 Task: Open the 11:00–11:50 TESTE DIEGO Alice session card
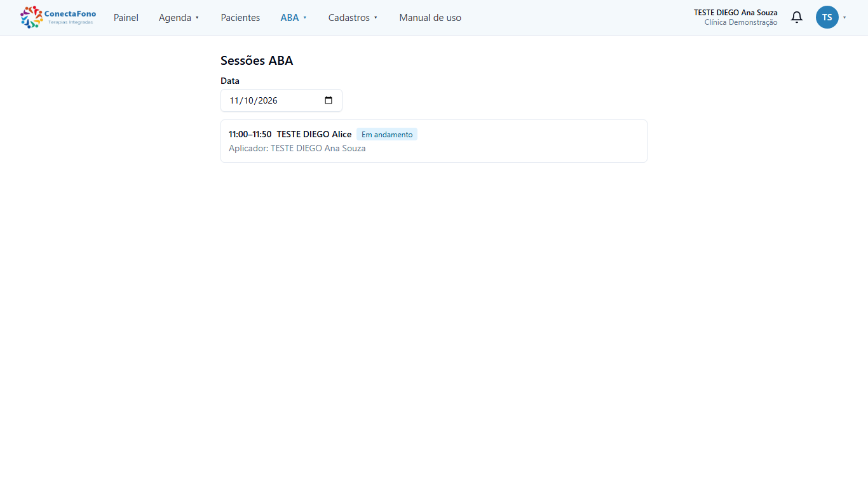[434, 141]
